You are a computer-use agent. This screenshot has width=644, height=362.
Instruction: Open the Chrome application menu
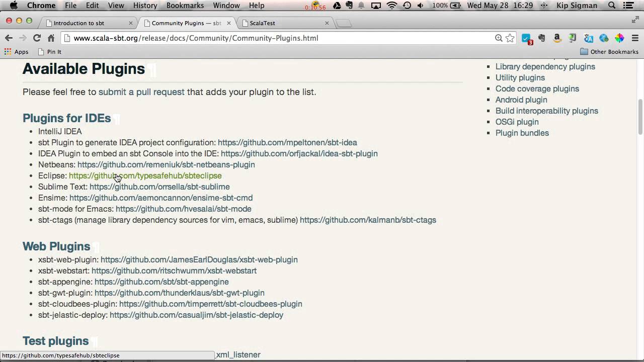[41, 6]
